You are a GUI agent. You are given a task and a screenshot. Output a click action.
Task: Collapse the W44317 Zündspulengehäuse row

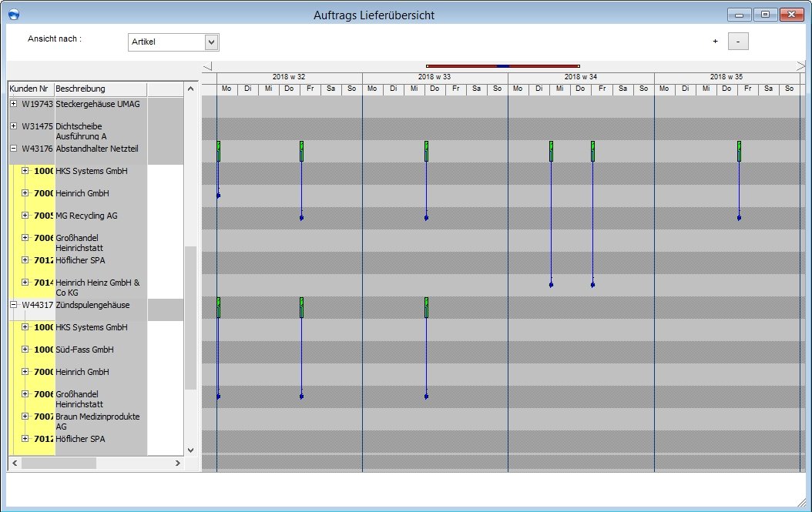[13, 304]
